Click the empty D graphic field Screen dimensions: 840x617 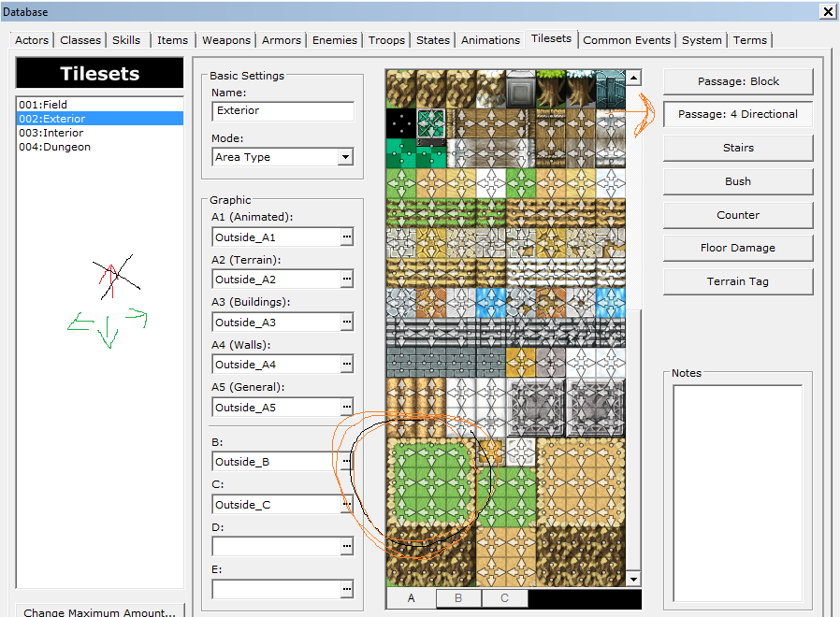[x=277, y=546]
